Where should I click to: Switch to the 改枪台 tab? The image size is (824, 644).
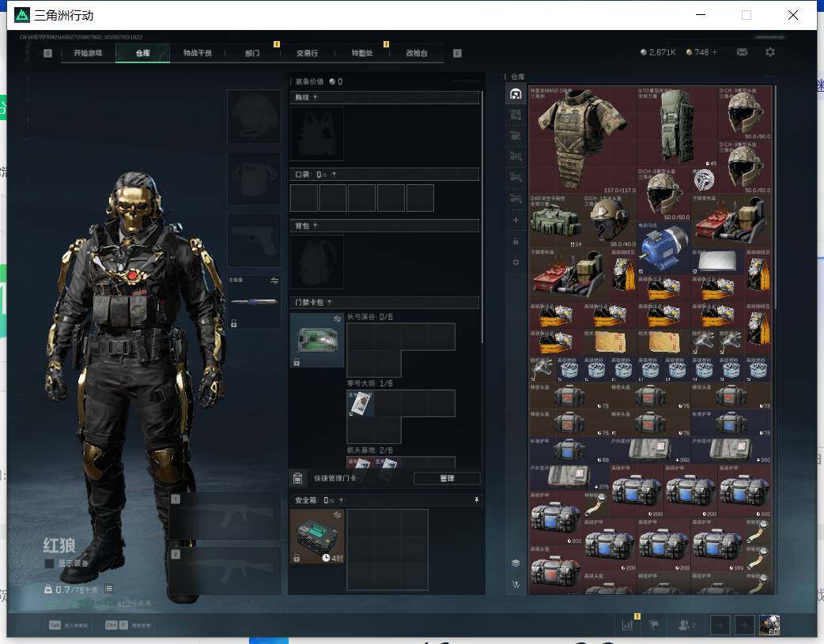tap(417, 53)
